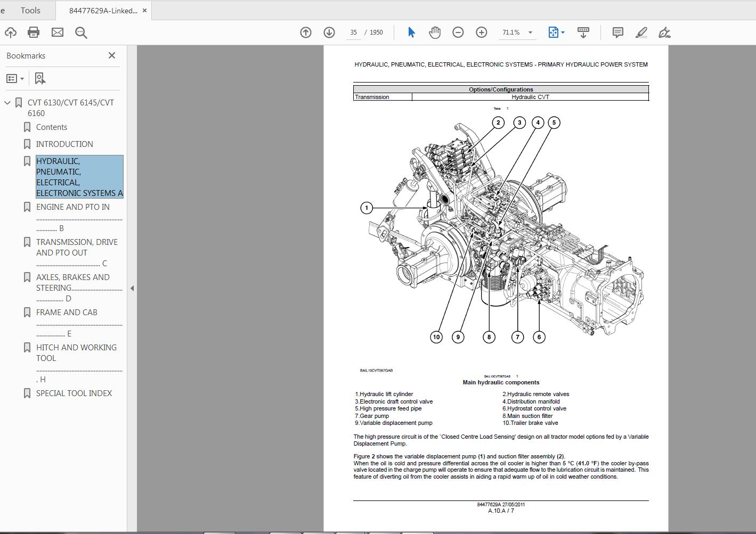
Task: Click the INTRODUCTION bookmark ribbon icon
Action: tap(27, 144)
